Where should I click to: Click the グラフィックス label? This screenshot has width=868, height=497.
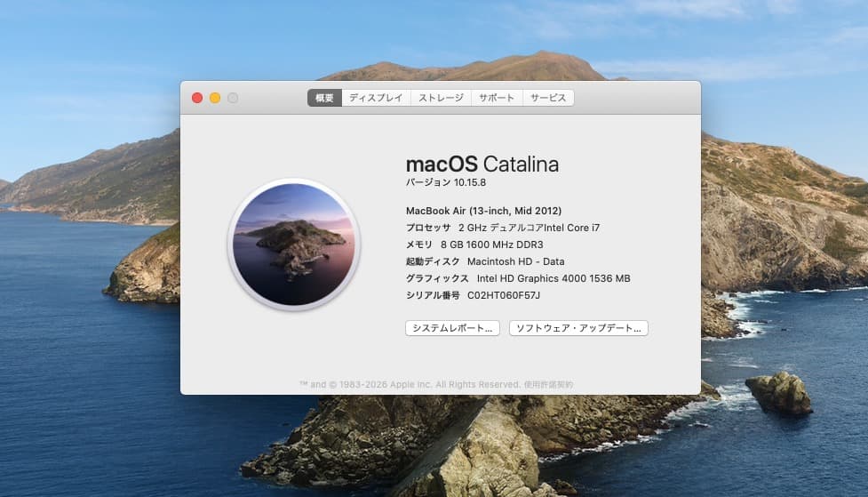point(437,278)
